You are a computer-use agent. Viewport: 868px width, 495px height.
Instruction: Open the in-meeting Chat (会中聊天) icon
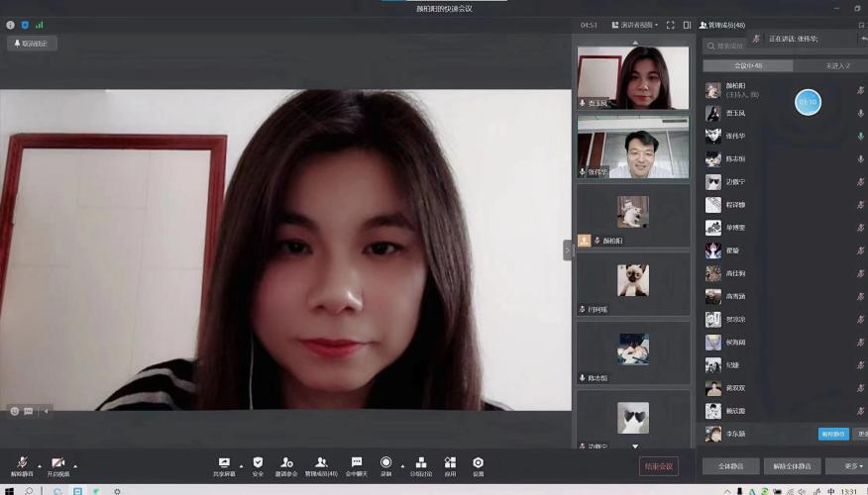[x=356, y=463]
